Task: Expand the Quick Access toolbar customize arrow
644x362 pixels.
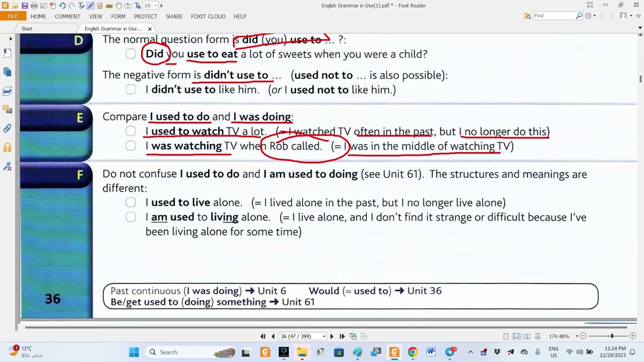Action: click(x=161, y=6)
